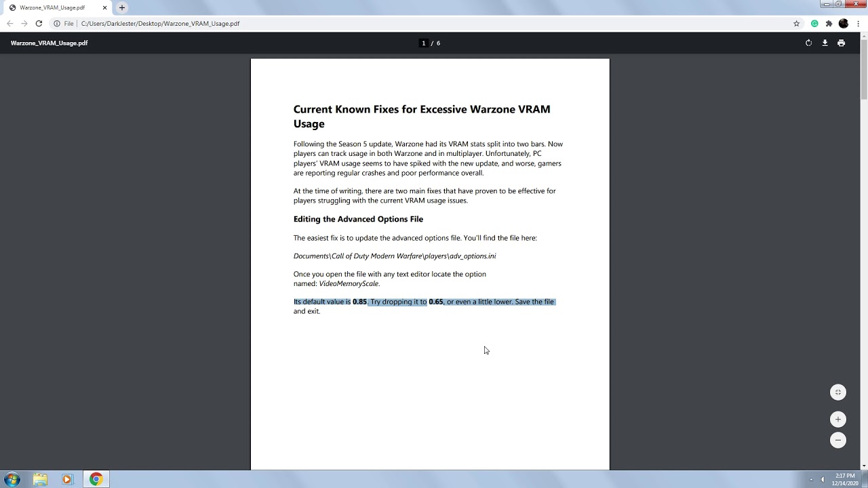Show hidden system tray icons
The image size is (868, 488).
coord(811,480)
